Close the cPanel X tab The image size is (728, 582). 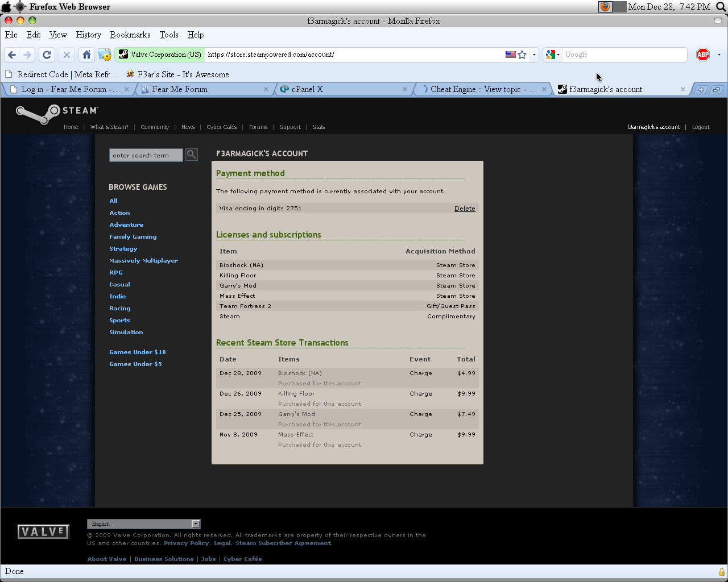(x=405, y=89)
